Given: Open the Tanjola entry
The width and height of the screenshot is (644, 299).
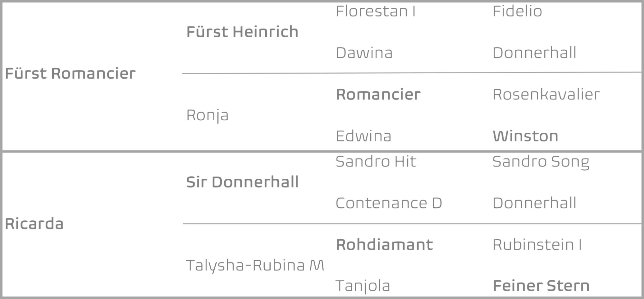Looking at the screenshot, I should pyautogui.click(x=363, y=286).
